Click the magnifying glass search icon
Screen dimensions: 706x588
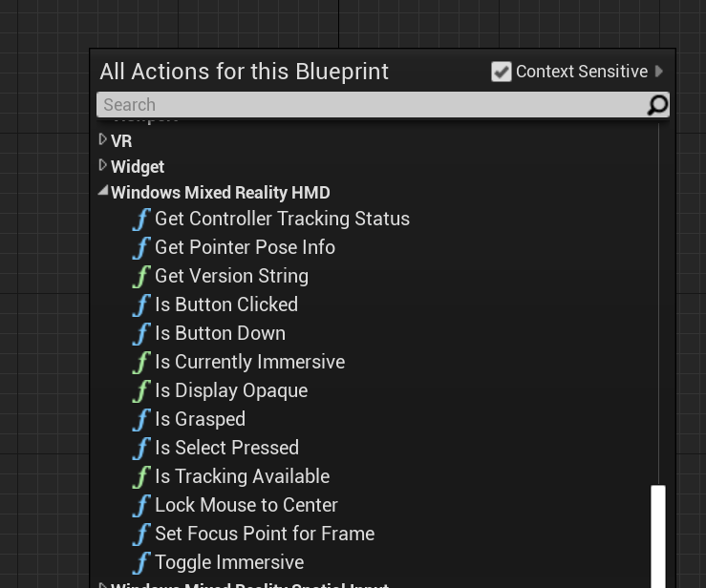click(x=657, y=105)
